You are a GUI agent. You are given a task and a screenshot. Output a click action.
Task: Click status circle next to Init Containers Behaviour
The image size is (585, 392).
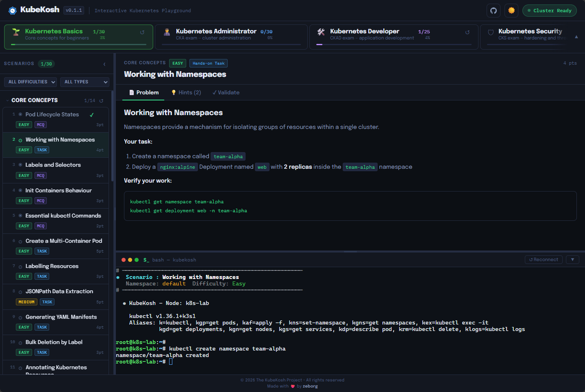pyautogui.click(x=20, y=190)
